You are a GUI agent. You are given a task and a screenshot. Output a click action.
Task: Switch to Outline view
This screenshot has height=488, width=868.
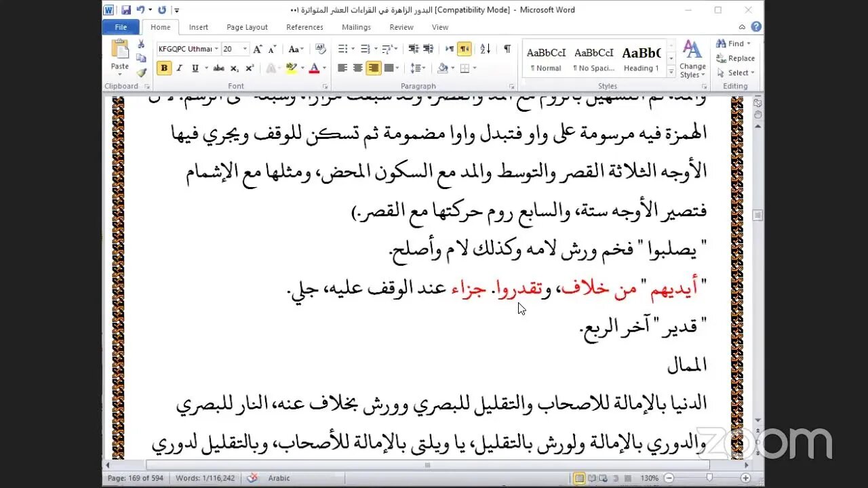(x=616, y=478)
